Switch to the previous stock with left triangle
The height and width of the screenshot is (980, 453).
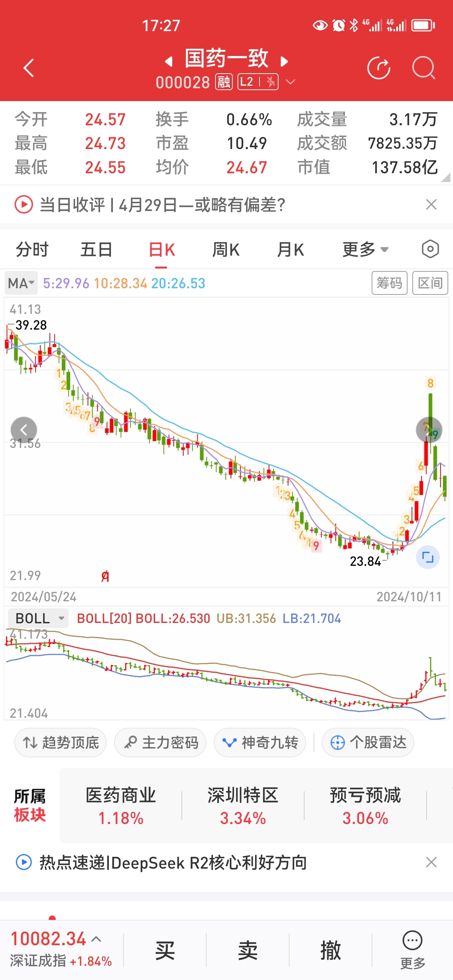(x=169, y=61)
